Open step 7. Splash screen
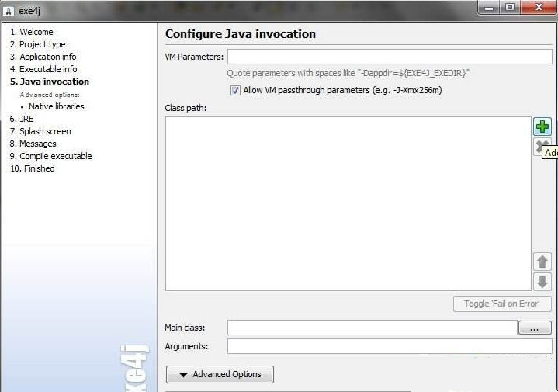 [40, 131]
